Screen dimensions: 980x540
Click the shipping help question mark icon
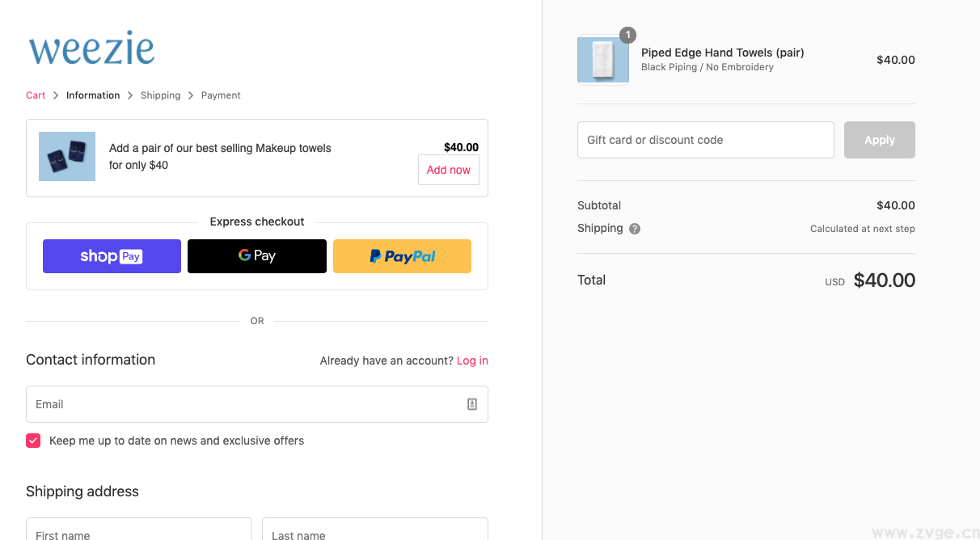(x=635, y=229)
